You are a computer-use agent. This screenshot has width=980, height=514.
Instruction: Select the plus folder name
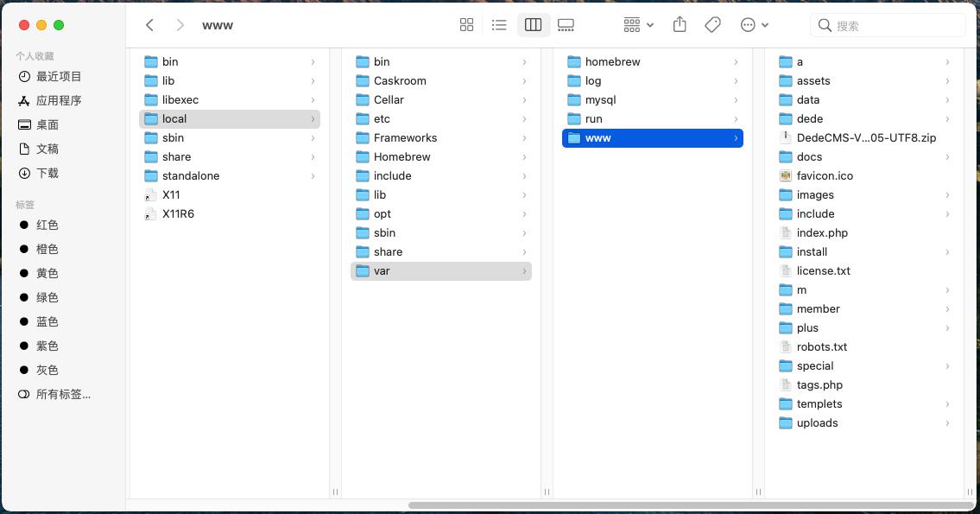point(807,328)
